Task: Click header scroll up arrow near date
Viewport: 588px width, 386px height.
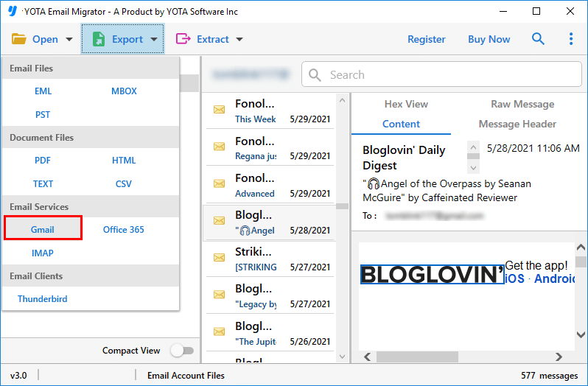Action: click(473, 147)
